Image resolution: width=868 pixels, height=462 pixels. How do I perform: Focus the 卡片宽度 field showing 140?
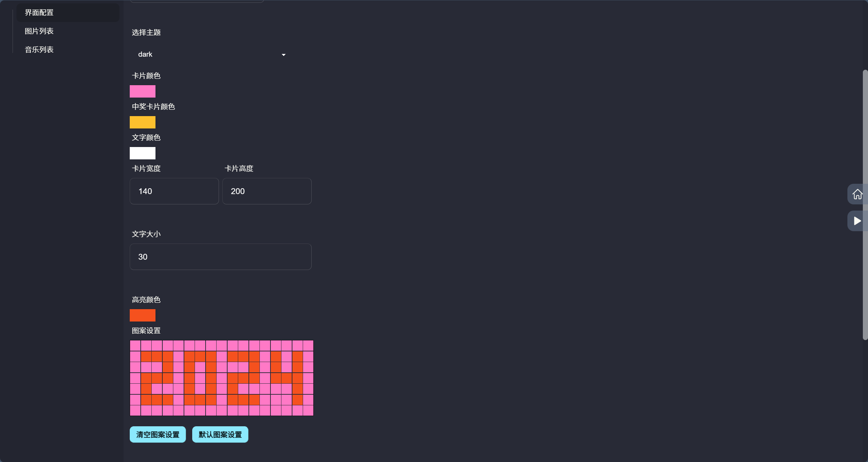[174, 191]
